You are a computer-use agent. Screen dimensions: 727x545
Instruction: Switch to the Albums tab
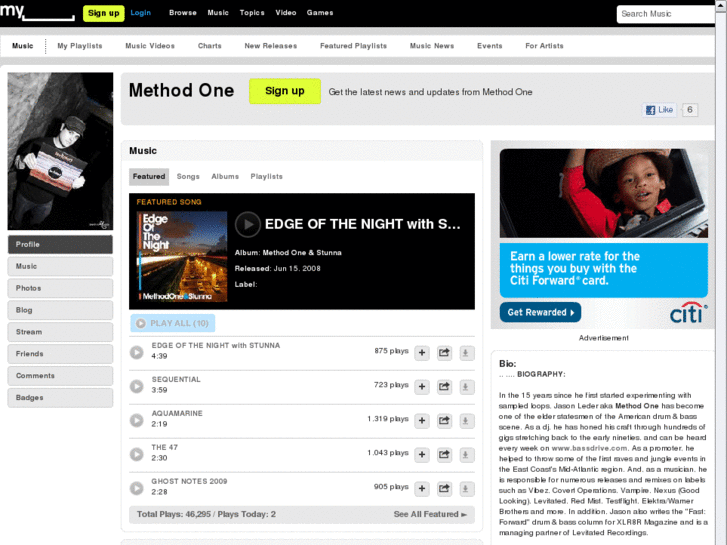coord(225,177)
